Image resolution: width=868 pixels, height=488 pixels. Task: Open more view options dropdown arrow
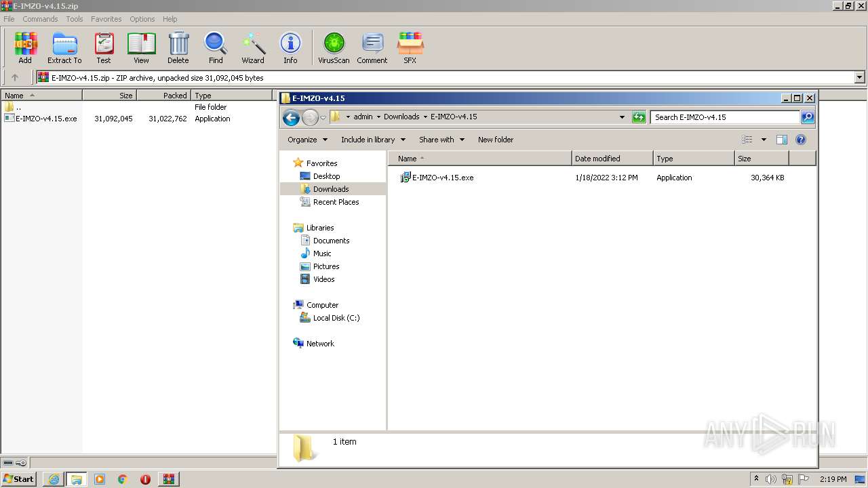click(764, 140)
